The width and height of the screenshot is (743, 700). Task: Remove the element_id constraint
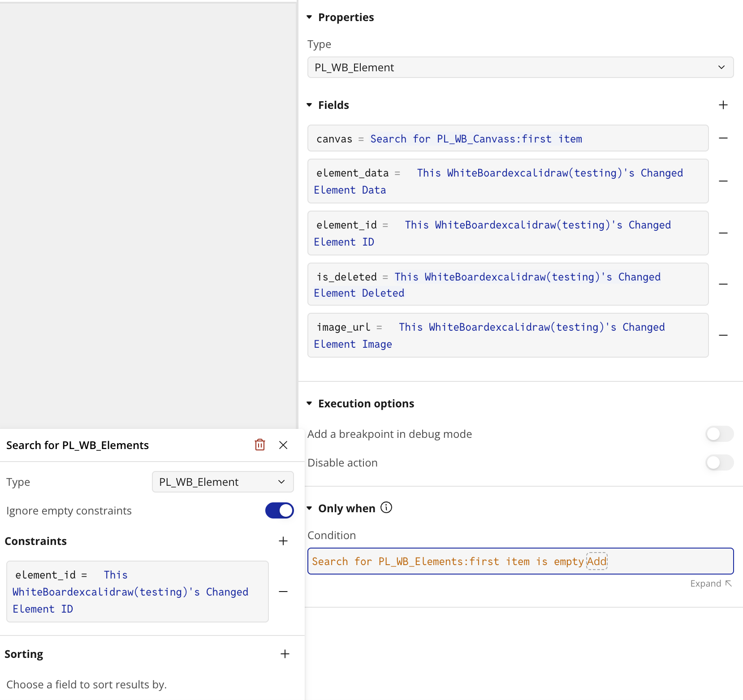283,592
